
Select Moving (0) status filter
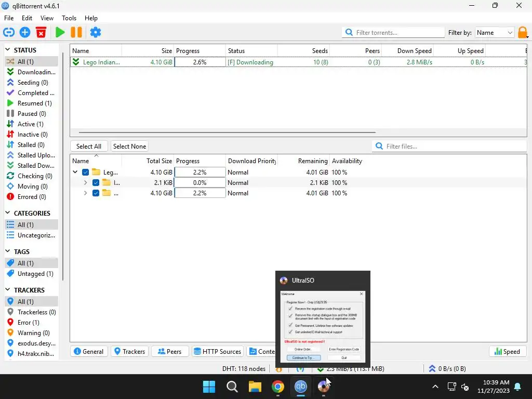click(x=32, y=187)
